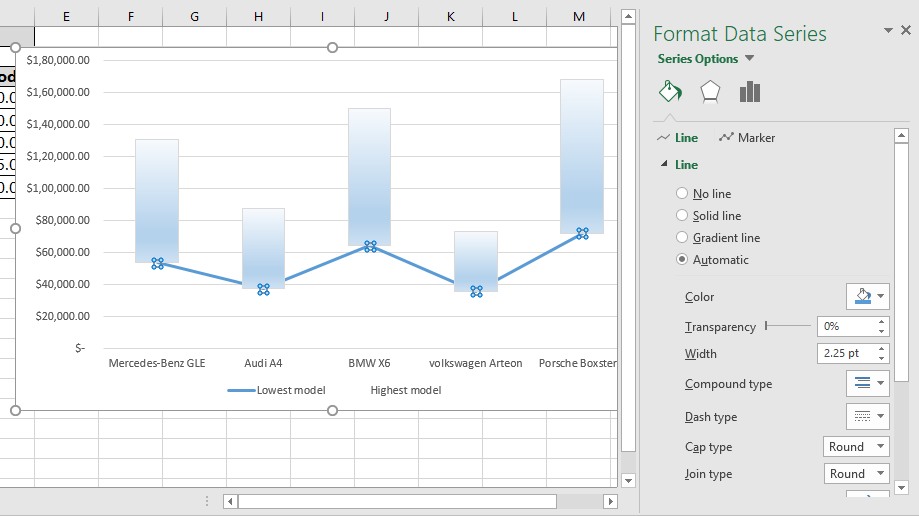
Task: Open the task pane options arrow
Action: coord(889,30)
